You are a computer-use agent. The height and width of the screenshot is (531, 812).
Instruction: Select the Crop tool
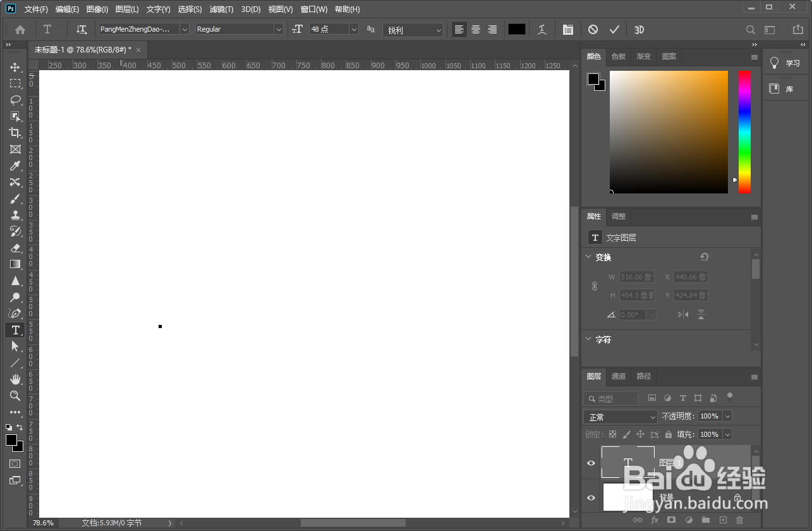[x=15, y=133]
